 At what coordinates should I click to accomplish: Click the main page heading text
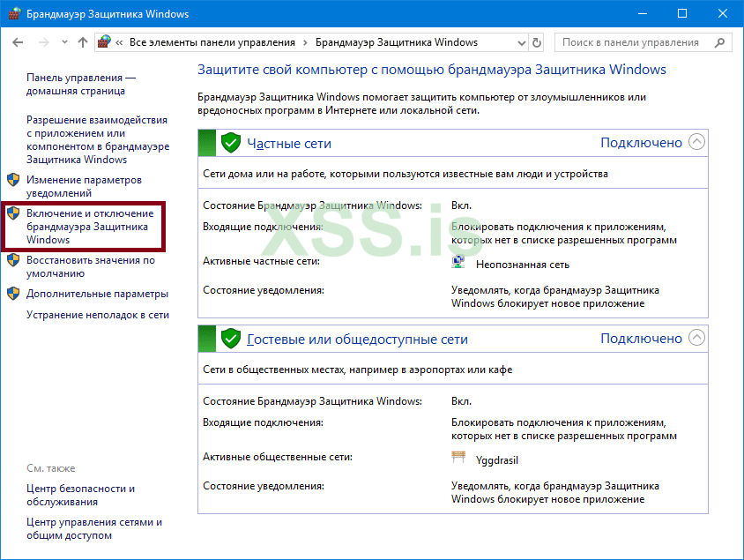[432, 70]
